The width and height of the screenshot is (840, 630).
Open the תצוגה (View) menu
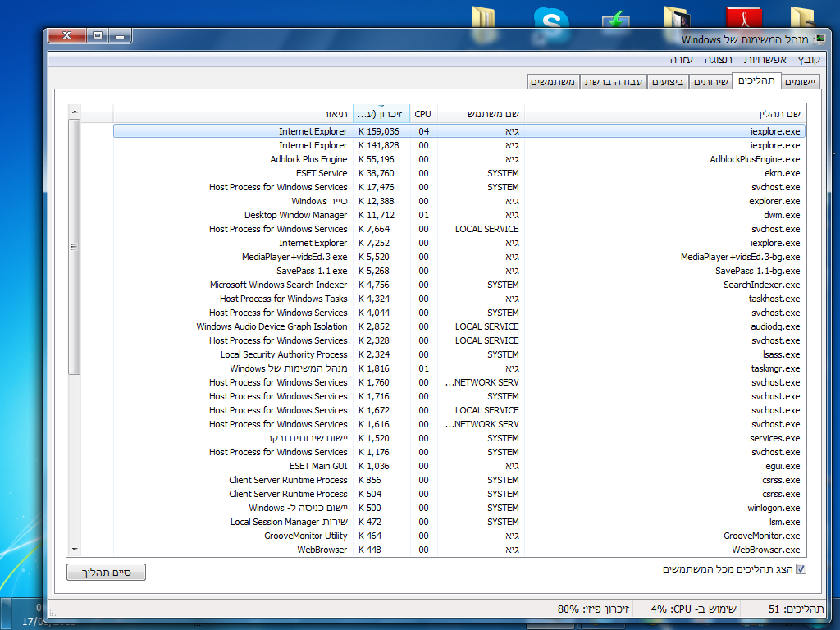pyautogui.click(x=719, y=60)
